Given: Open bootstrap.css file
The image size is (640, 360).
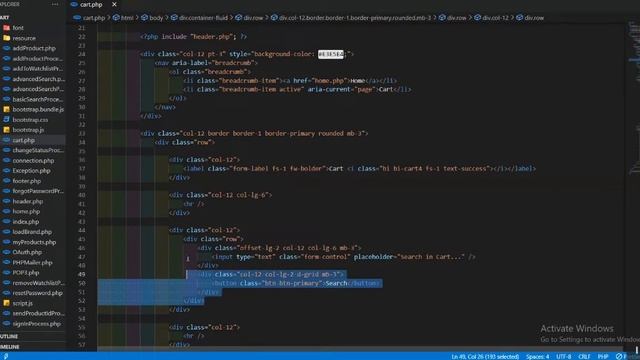Looking at the screenshot, I should (x=33, y=120).
